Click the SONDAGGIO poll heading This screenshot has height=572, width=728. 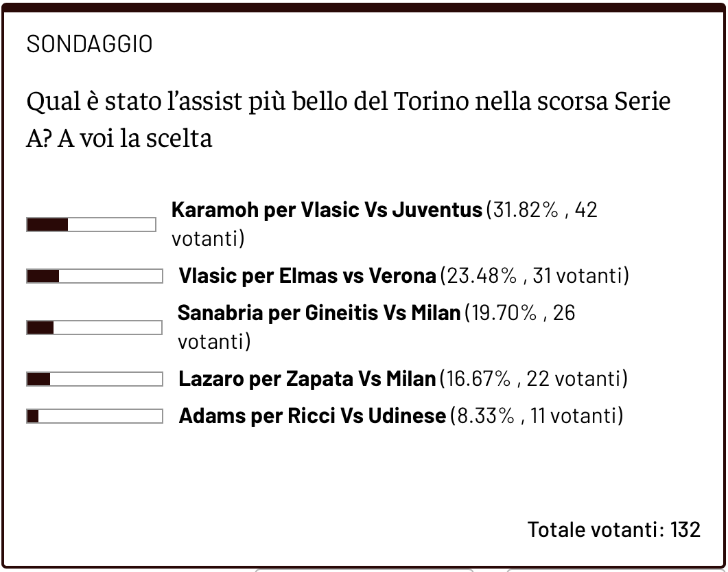click(x=89, y=45)
